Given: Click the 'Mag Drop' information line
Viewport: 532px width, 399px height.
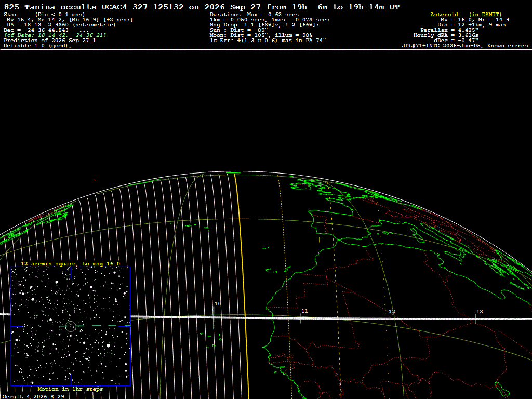Looking at the screenshot, I should pyautogui.click(x=264, y=25).
